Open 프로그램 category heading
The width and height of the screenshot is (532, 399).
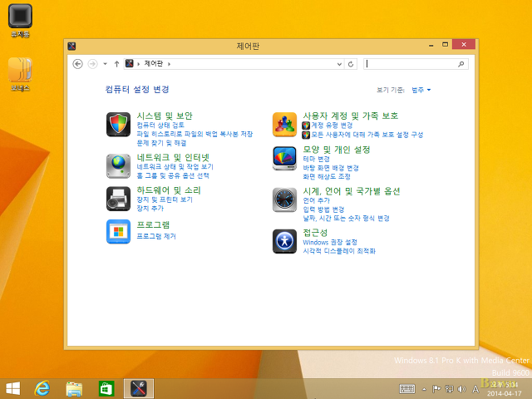153,224
